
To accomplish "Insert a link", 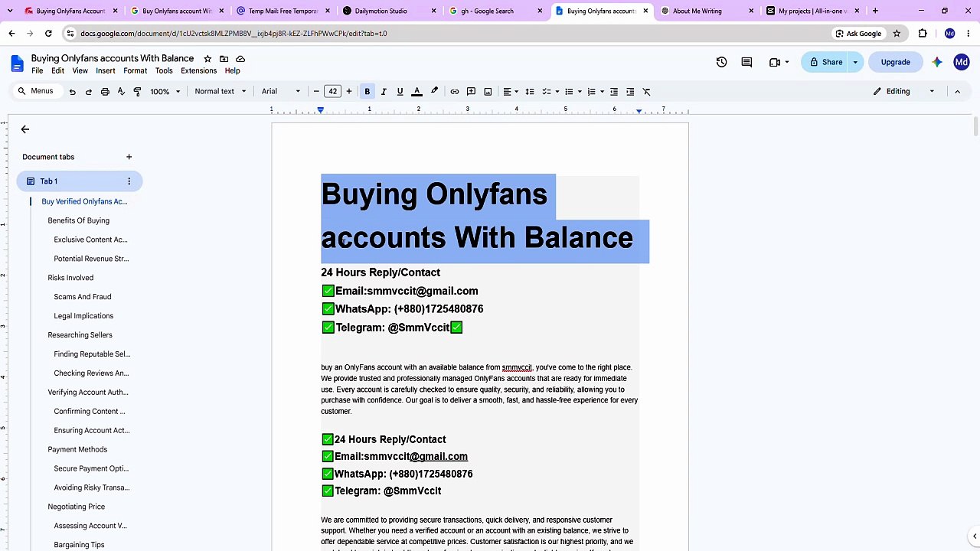I will [455, 92].
